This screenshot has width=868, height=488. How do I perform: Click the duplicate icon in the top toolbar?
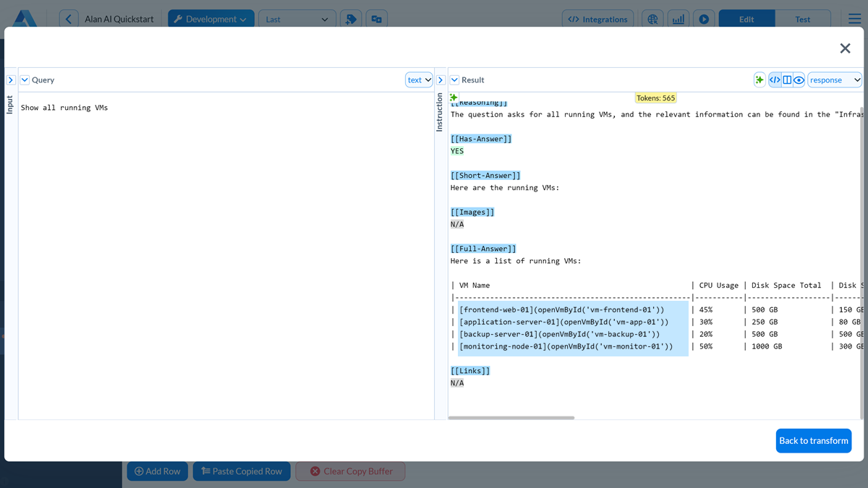[376, 20]
